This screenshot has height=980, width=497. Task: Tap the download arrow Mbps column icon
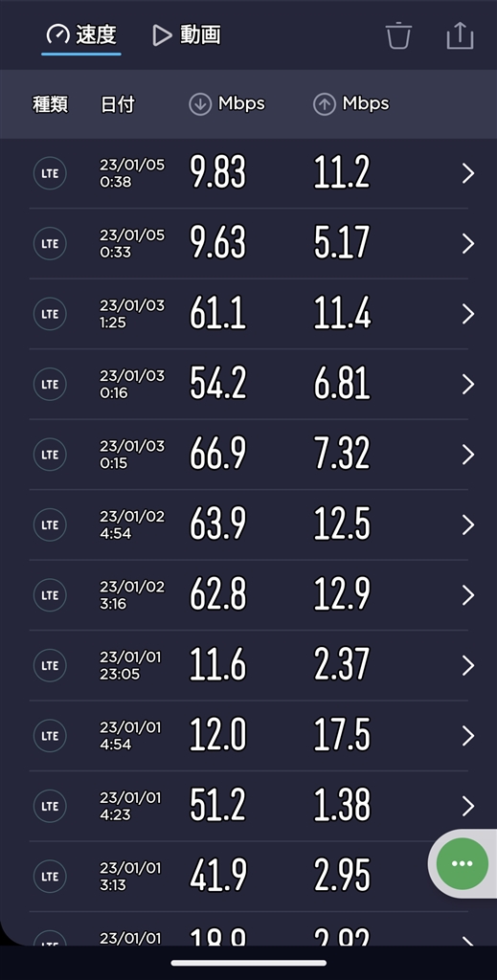click(200, 104)
